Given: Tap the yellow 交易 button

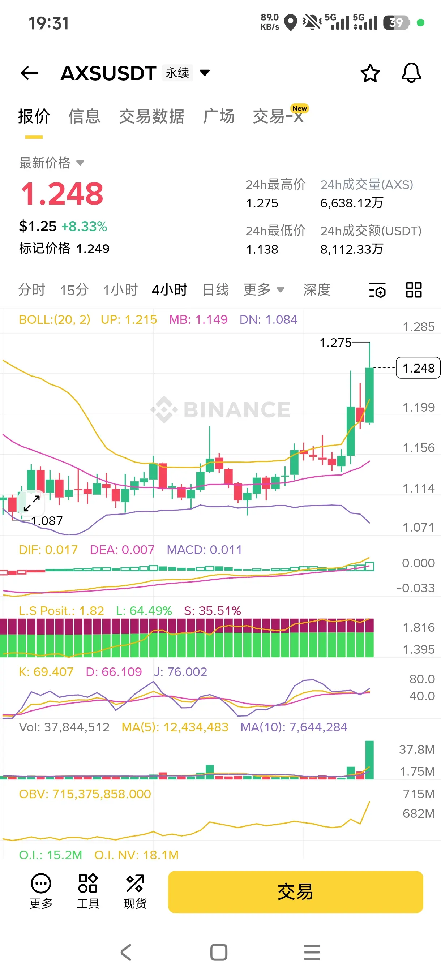Looking at the screenshot, I should click(295, 892).
